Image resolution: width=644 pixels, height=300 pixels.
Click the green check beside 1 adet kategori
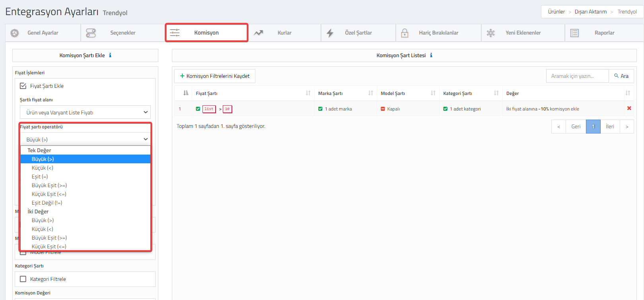click(x=446, y=109)
